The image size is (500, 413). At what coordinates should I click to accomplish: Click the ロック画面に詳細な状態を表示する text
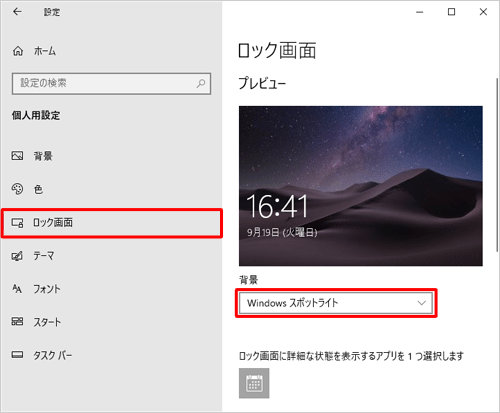click(351, 356)
